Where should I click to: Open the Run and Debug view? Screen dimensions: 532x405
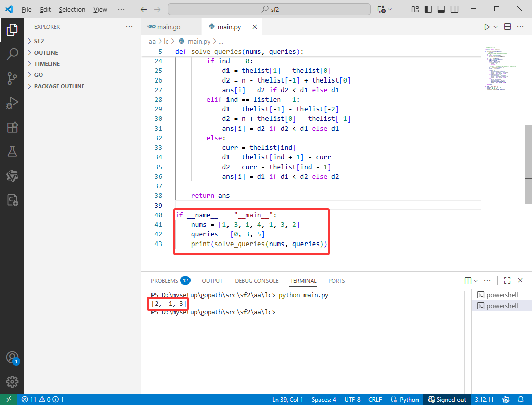(x=12, y=103)
